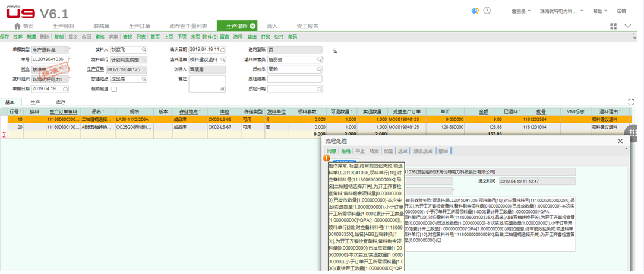Screen dimensions: 644x274
Task: Open the chat message bubble icon
Action: click(475, 11)
